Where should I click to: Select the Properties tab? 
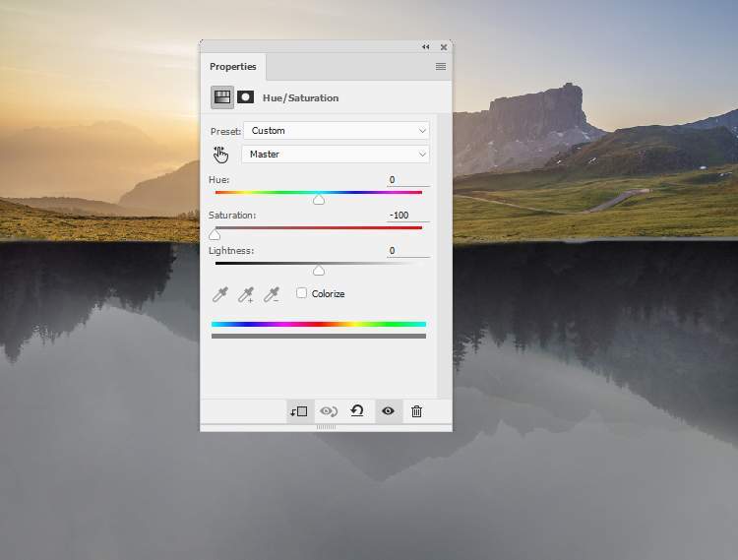pos(233,66)
